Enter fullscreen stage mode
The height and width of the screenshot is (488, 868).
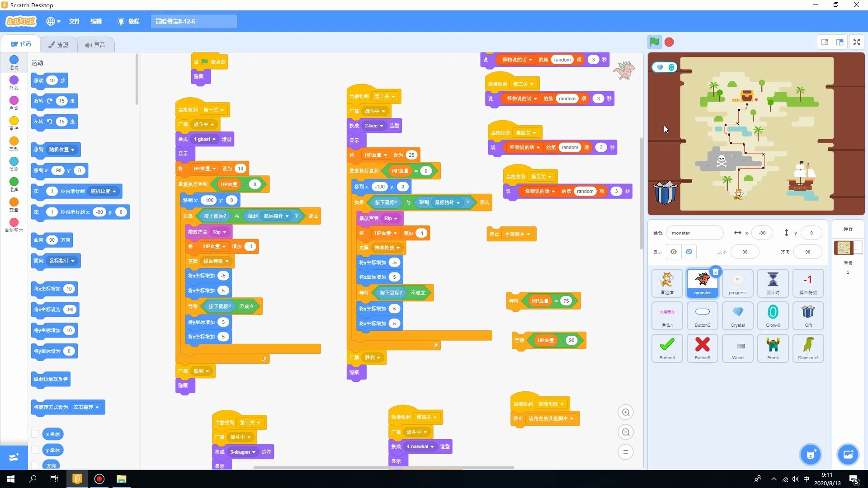[856, 42]
